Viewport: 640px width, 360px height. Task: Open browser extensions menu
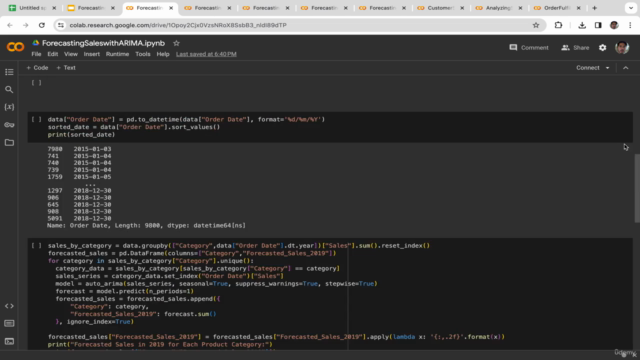[558, 25]
